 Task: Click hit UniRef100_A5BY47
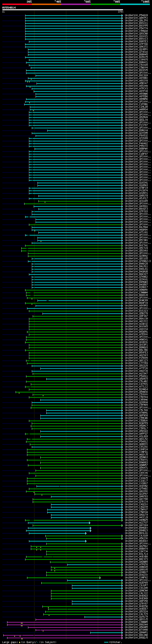136,83
